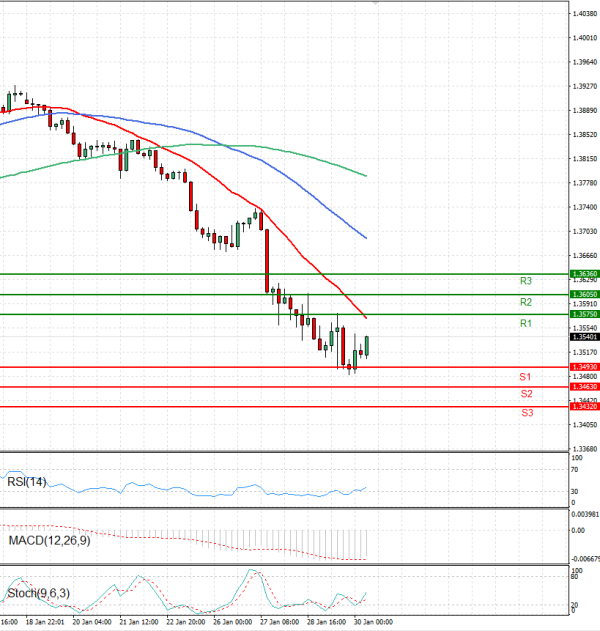Click the S3 support label
The image size is (600, 631).
[x=526, y=412]
